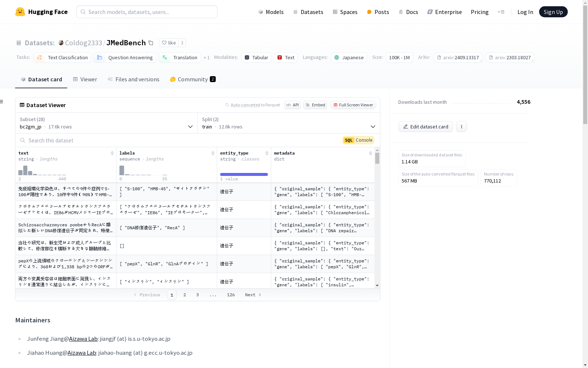The image size is (588, 368).
Task: Click the Dataset Viewer table icon
Action: (x=22, y=105)
